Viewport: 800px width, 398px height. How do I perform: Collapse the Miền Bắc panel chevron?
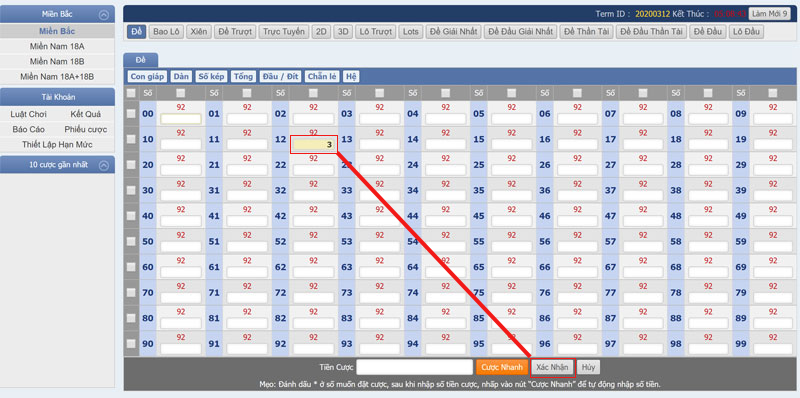(104, 15)
